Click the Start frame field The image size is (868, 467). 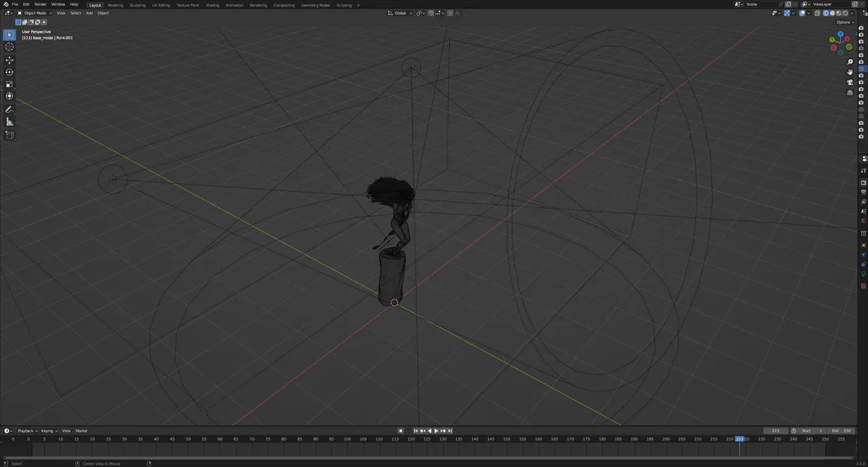812,431
